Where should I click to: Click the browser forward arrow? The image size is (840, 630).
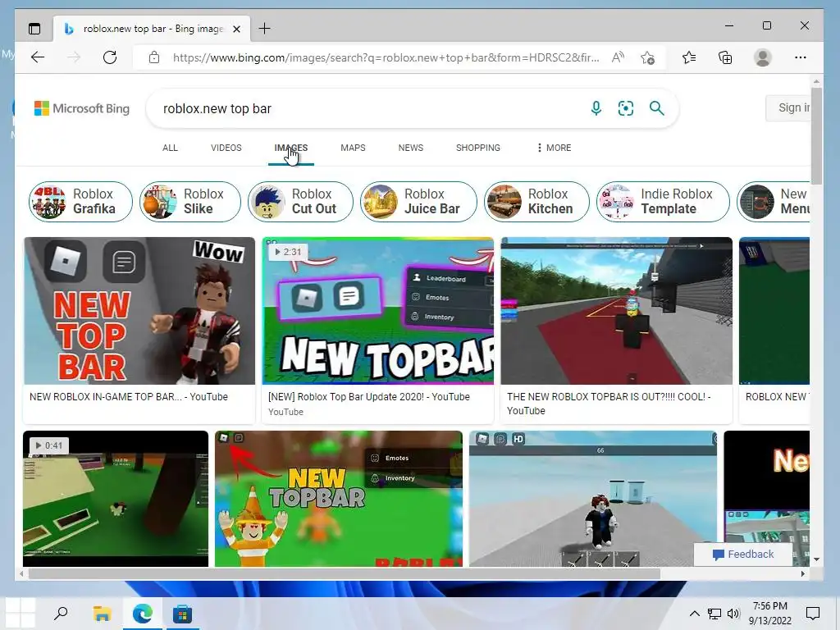click(73, 57)
